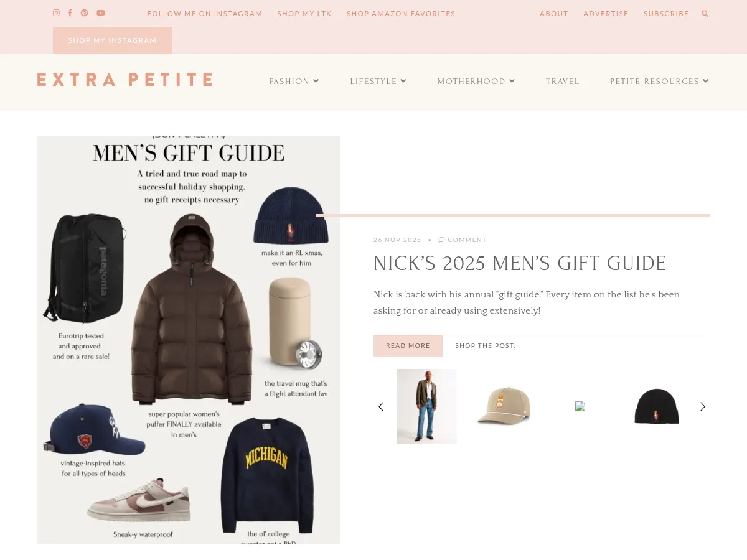Open the Instagram social icon
Image resolution: width=747 pixels, height=560 pixels.
(x=56, y=13)
